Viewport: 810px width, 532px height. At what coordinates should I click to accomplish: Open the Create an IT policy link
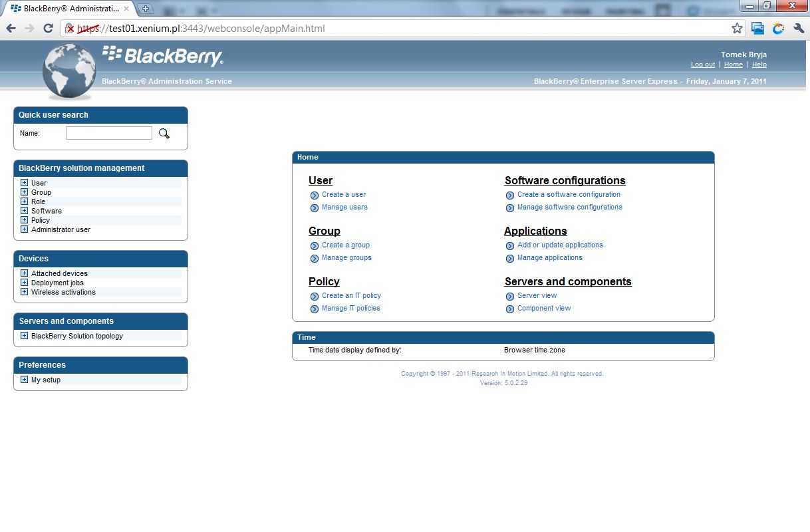point(351,296)
